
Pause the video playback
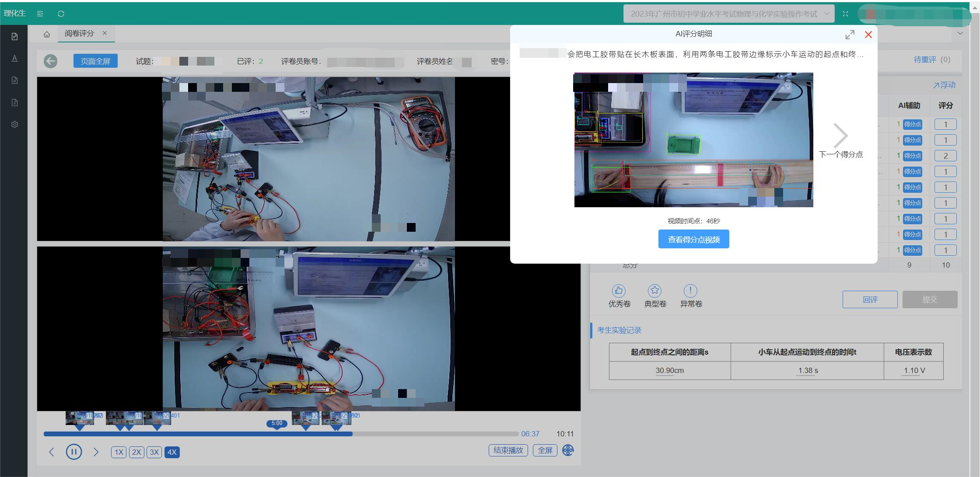pyautogui.click(x=73, y=452)
